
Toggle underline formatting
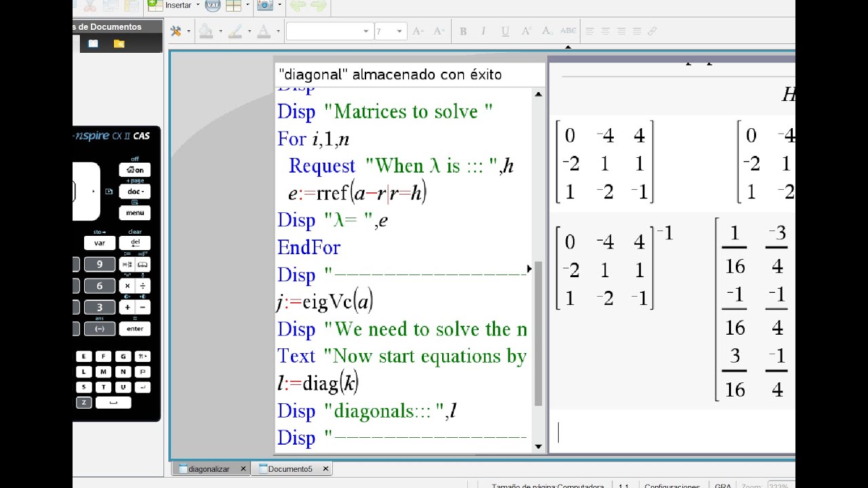(505, 31)
